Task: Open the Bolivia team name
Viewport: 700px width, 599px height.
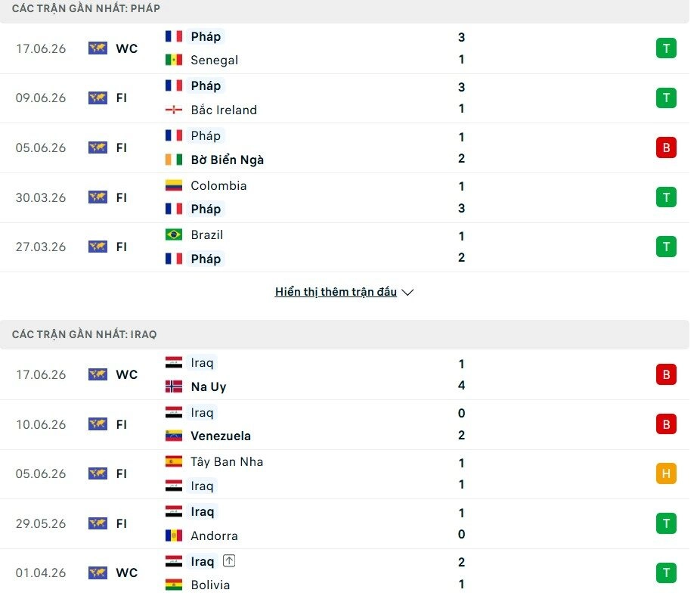Action: point(210,585)
